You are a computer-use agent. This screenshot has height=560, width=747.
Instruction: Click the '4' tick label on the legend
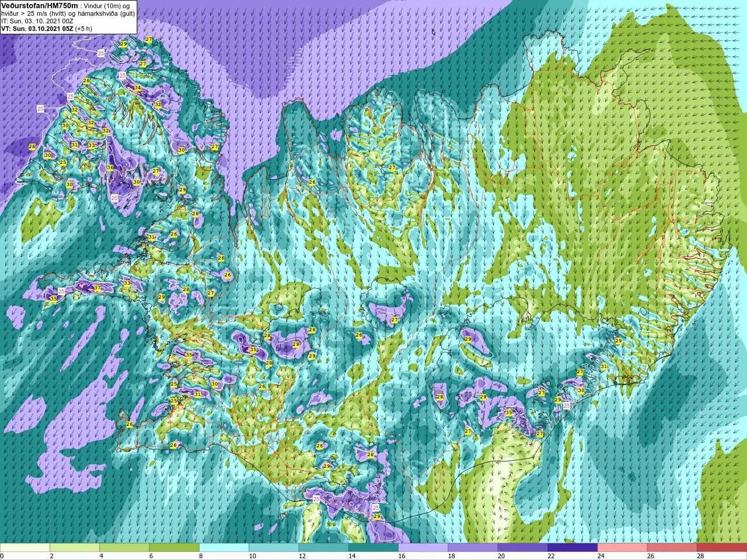[102, 556]
